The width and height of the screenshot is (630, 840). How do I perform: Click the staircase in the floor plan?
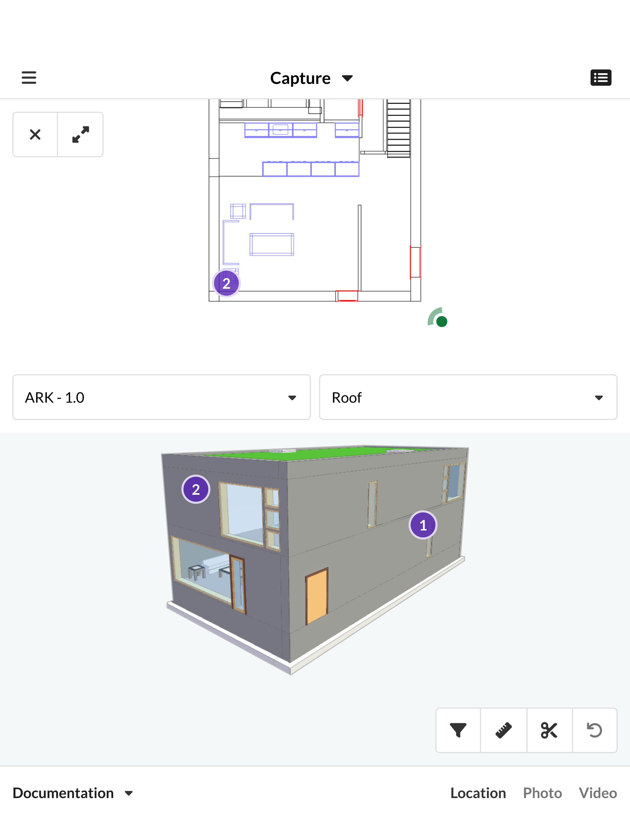point(399,128)
